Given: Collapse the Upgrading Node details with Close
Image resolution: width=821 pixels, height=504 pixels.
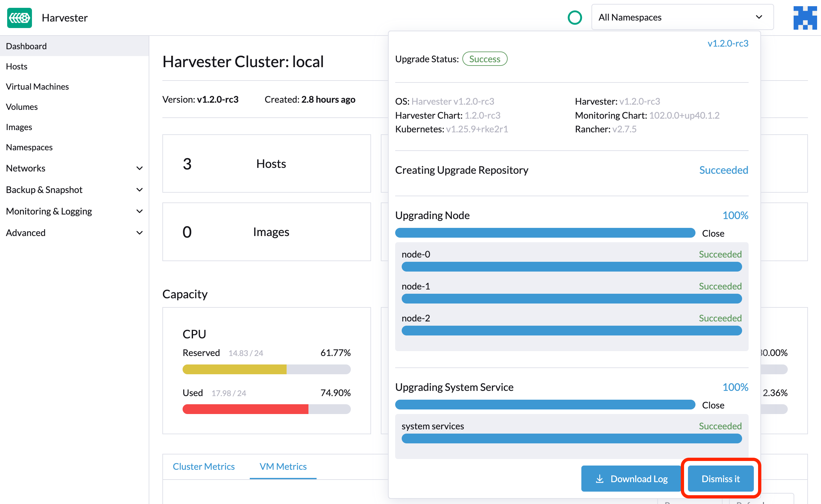Looking at the screenshot, I should pyautogui.click(x=713, y=233).
